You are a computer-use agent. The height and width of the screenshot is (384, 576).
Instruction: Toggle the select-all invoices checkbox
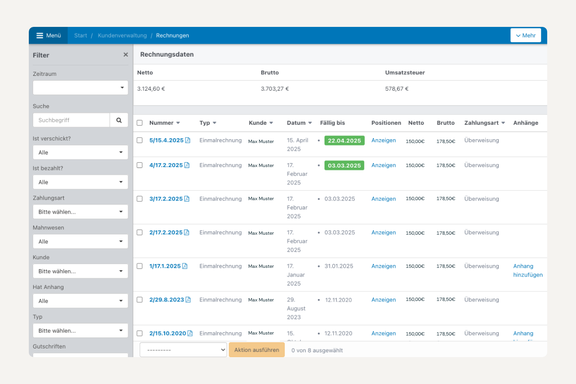pyautogui.click(x=140, y=123)
